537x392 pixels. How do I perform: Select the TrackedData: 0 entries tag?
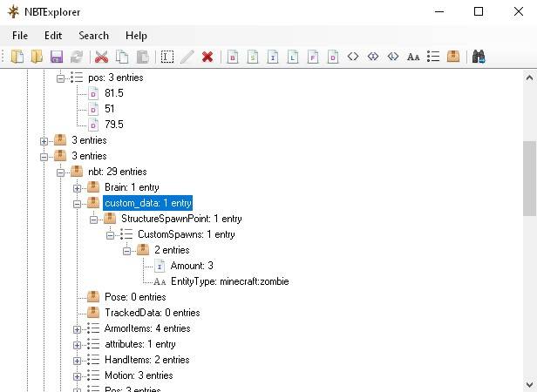pyautogui.click(x=153, y=313)
